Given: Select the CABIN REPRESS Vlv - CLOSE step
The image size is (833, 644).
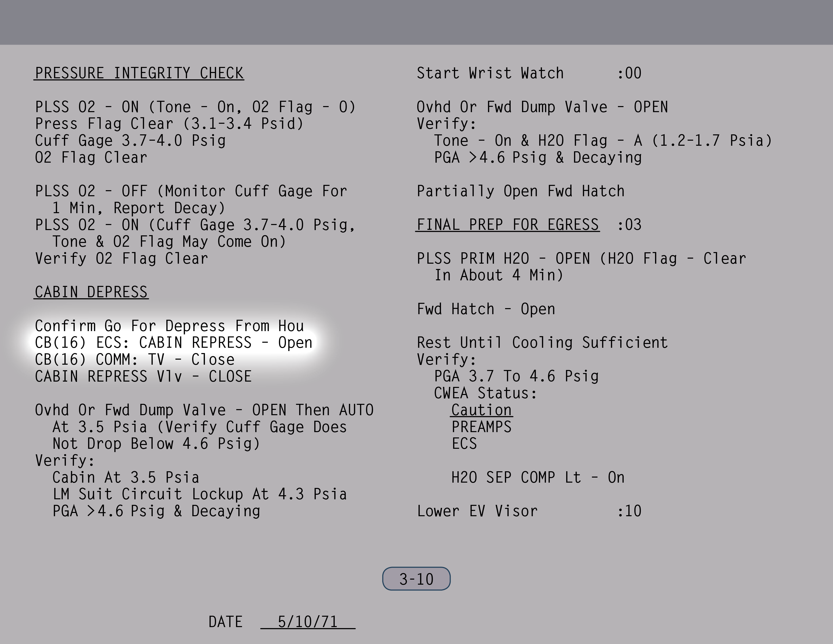Looking at the screenshot, I should 143,377.
